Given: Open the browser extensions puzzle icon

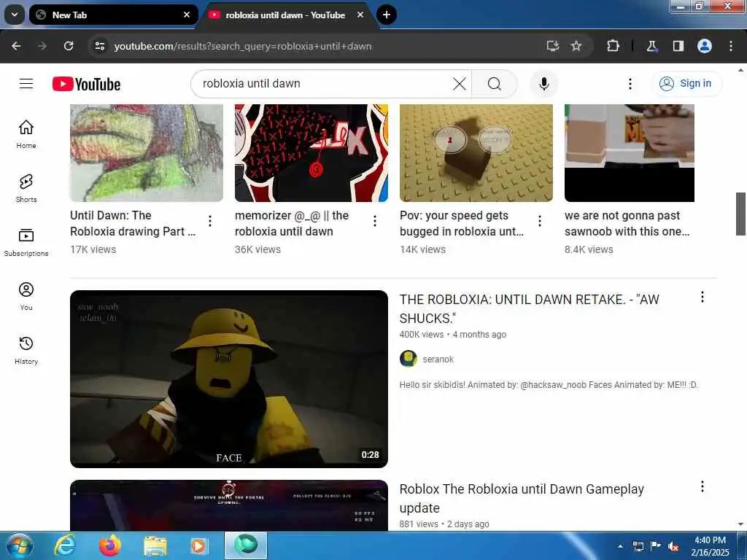Looking at the screenshot, I should click(x=613, y=46).
